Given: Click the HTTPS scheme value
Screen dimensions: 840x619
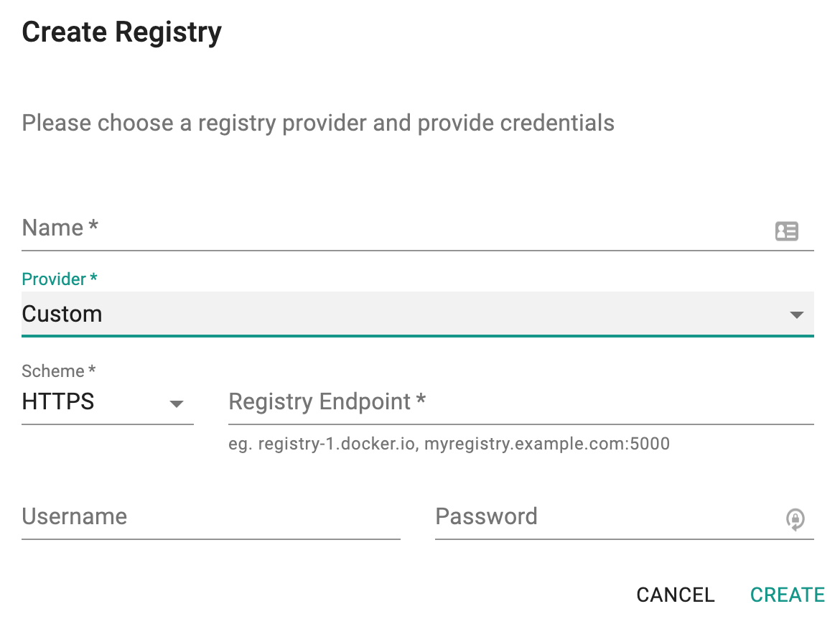Looking at the screenshot, I should (x=58, y=401).
